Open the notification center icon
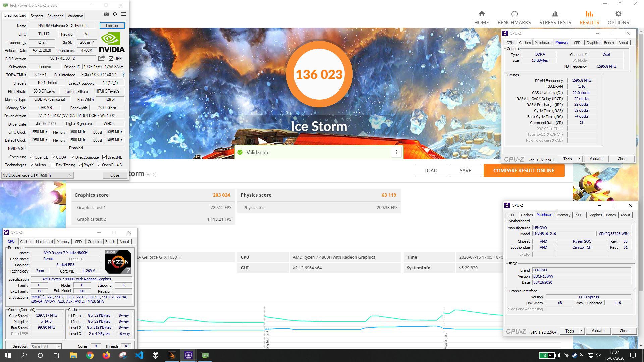This screenshot has height=362, width=644. tap(633, 355)
